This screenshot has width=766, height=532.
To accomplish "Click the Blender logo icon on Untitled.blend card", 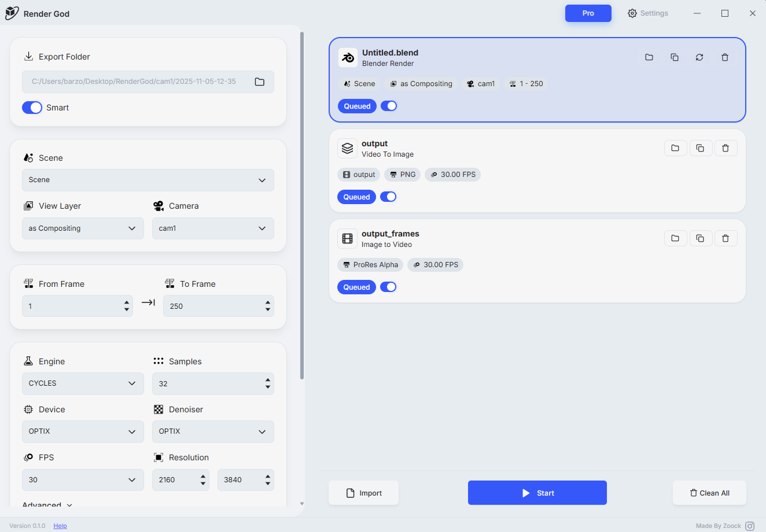I will click(x=348, y=57).
